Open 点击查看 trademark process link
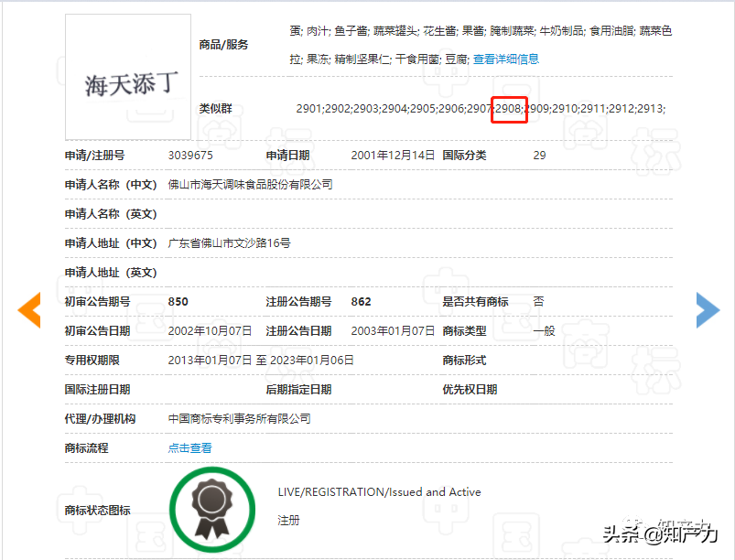This screenshot has width=735, height=560. pyautogui.click(x=189, y=448)
